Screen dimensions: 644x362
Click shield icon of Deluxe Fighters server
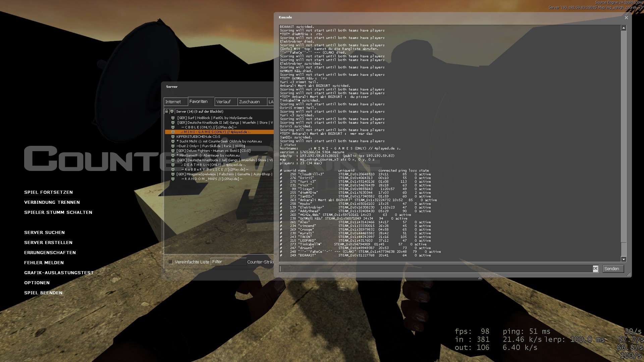(x=173, y=151)
